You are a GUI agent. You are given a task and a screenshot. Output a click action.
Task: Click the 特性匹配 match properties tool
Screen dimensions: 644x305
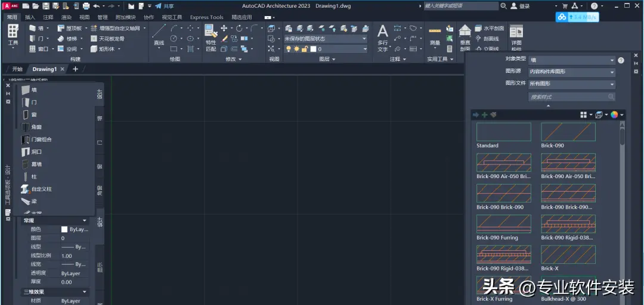[210, 38]
